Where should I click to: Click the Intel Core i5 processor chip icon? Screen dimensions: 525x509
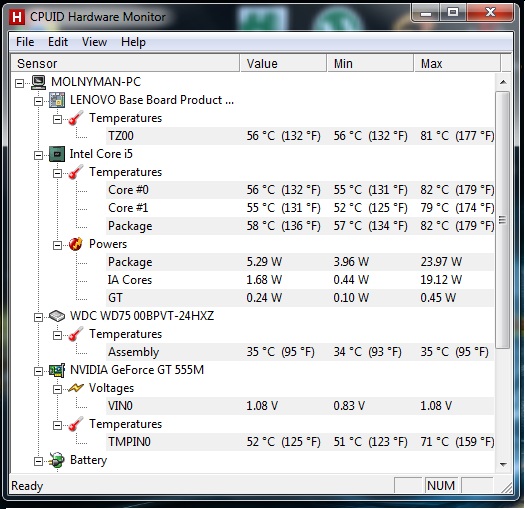coord(57,154)
